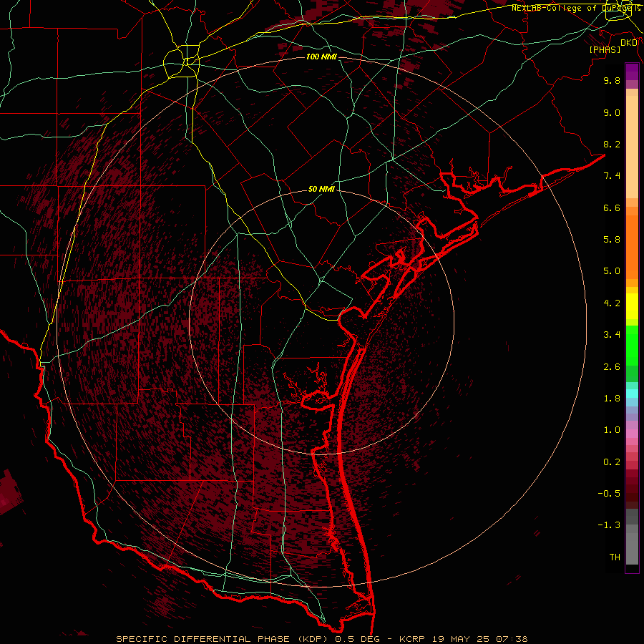
Task: Click the 5.0 value on the color scale
Action: click(x=612, y=271)
